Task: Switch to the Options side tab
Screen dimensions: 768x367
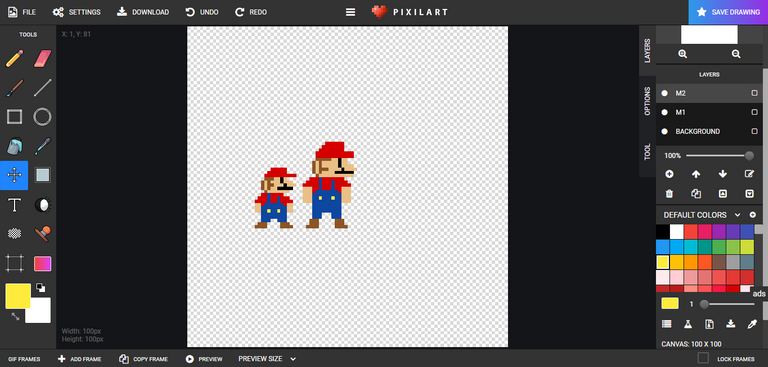Action: 648,101
